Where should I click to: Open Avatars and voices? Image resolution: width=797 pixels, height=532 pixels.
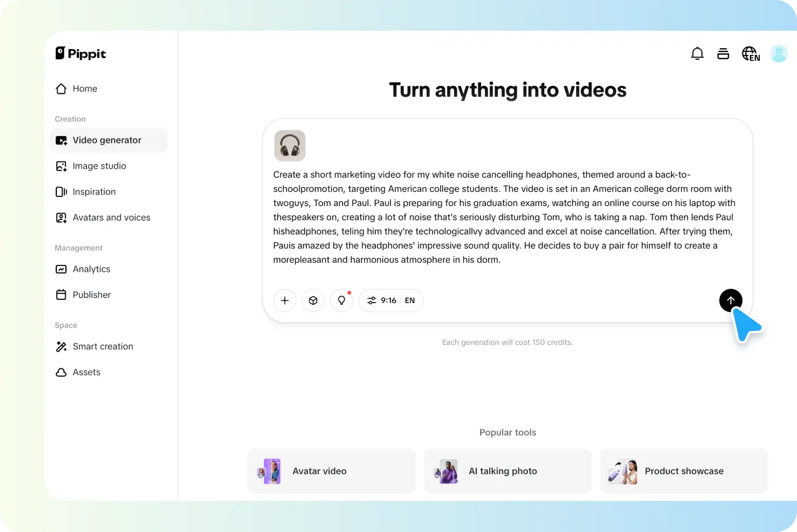(x=111, y=217)
